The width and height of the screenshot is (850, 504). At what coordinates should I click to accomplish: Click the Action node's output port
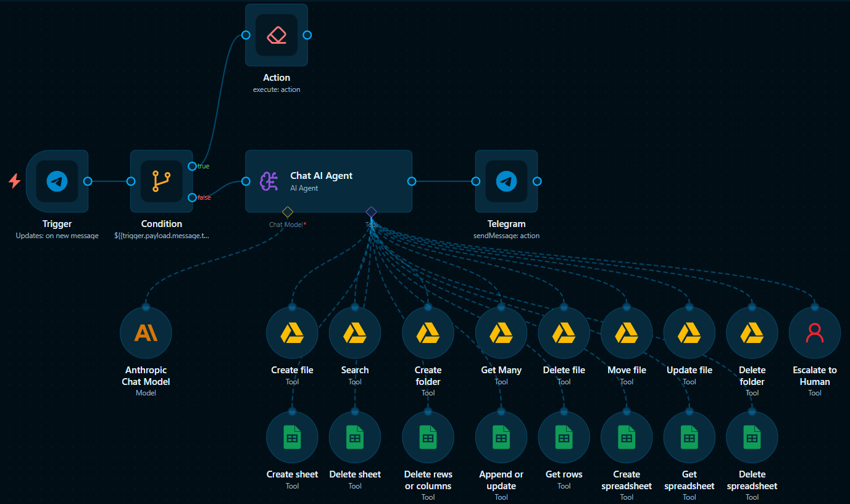coord(307,35)
